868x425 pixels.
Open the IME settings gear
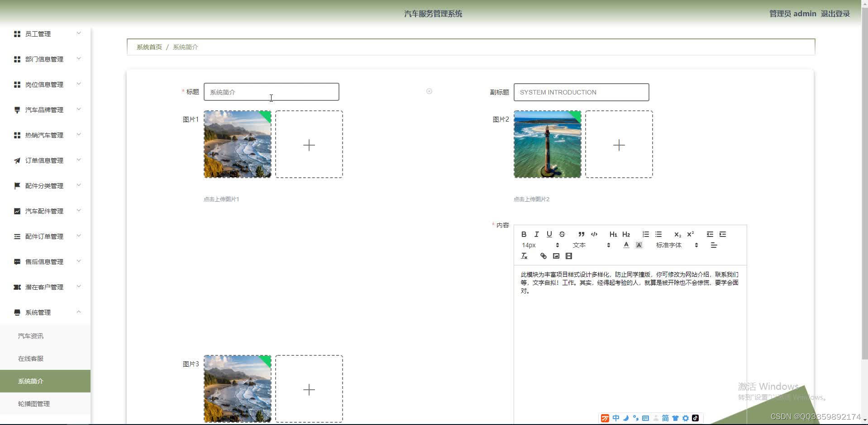(686, 418)
